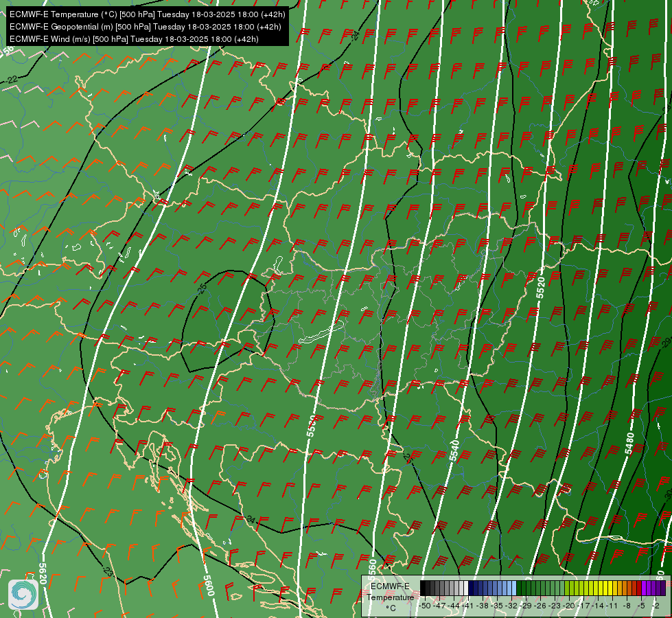Screen dimensions: 672x618
Task: Click the -22 isotherm label on map
Action: tap(12, 80)
